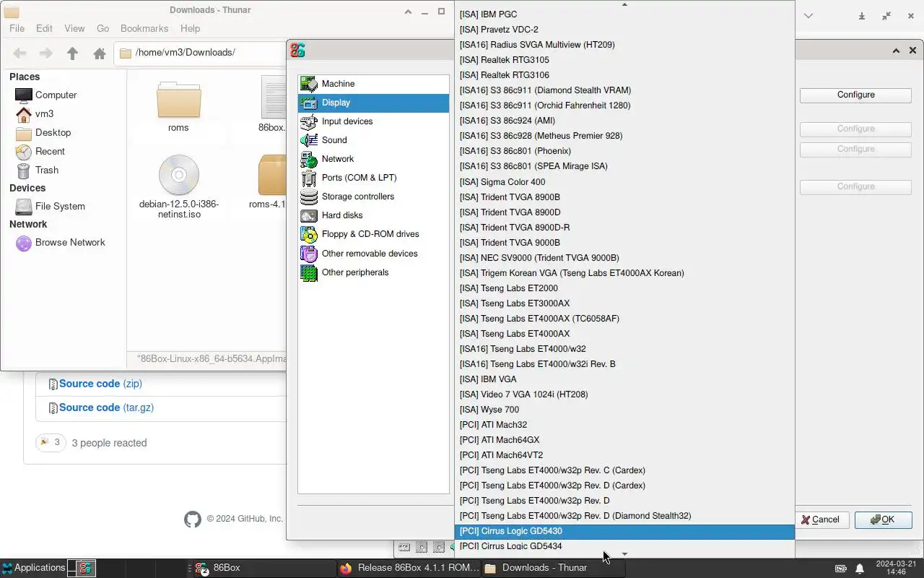
Task: Switch to Downloads - Thunar taskbar item
Action: tap(553, 568)
